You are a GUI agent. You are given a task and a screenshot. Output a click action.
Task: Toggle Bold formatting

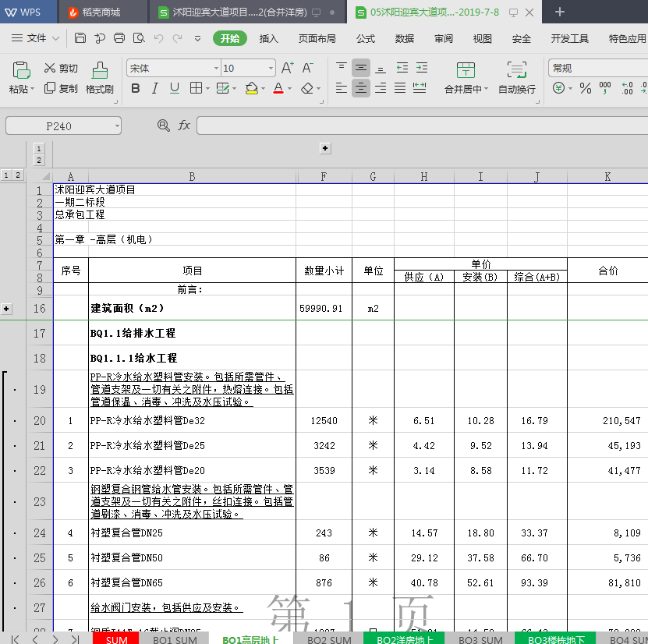pyautogui.click(x=135, y=88)
